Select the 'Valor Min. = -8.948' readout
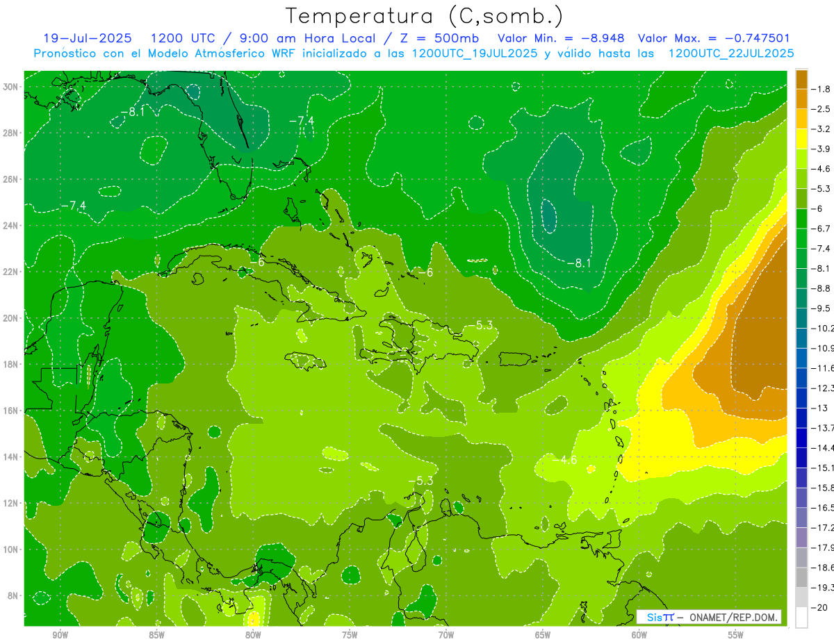The width and height of the screenshot is (834, 644). 562,38
